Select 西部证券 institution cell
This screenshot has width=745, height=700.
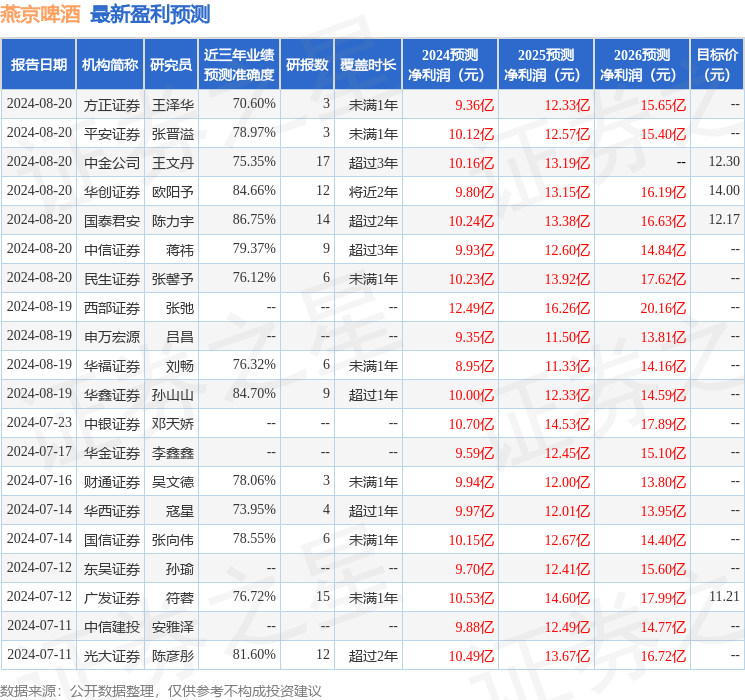[112, 308]
